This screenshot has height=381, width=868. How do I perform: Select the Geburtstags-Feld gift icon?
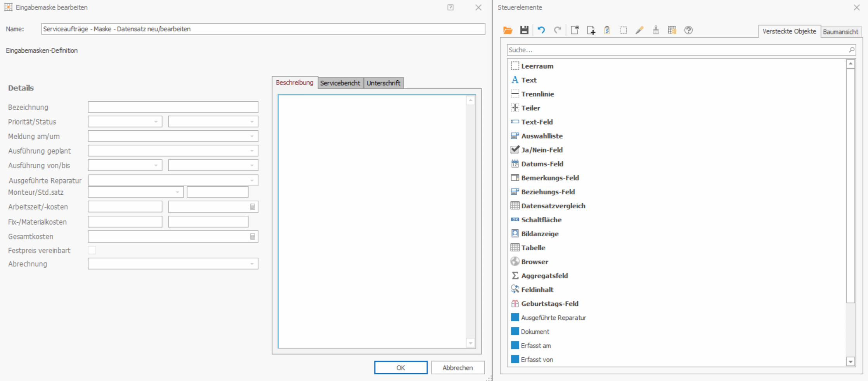click(x=515, y=303)
